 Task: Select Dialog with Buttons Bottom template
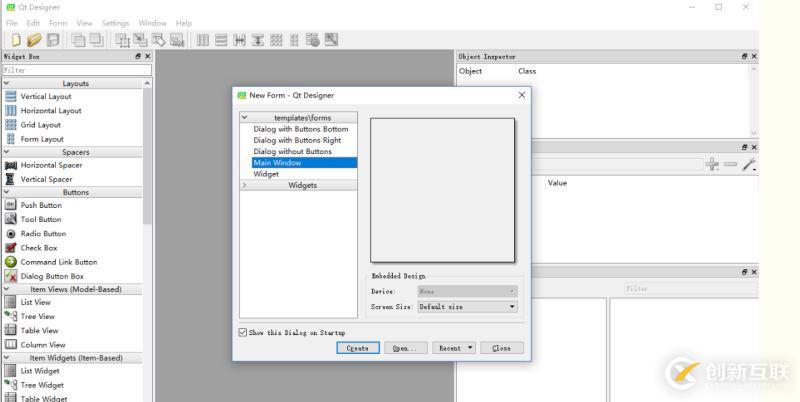pos(301,129)
